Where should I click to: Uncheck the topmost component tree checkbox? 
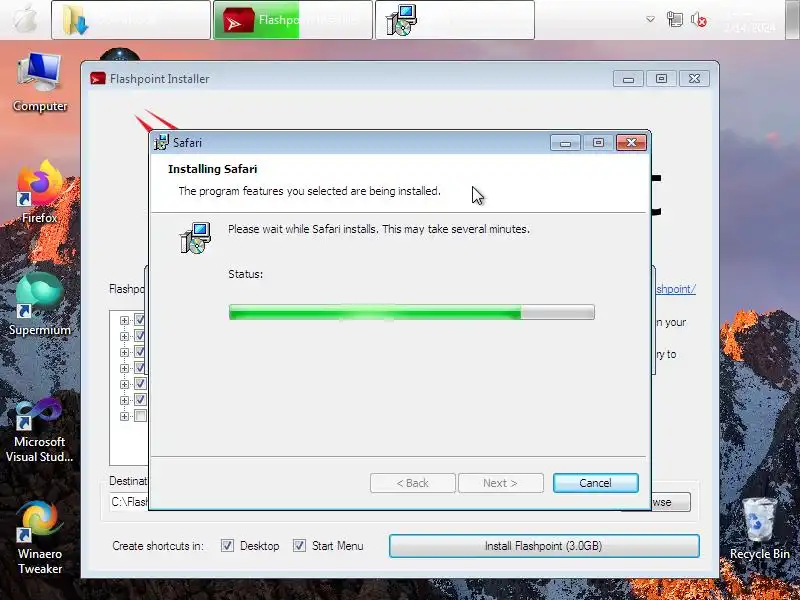[140, 320]
